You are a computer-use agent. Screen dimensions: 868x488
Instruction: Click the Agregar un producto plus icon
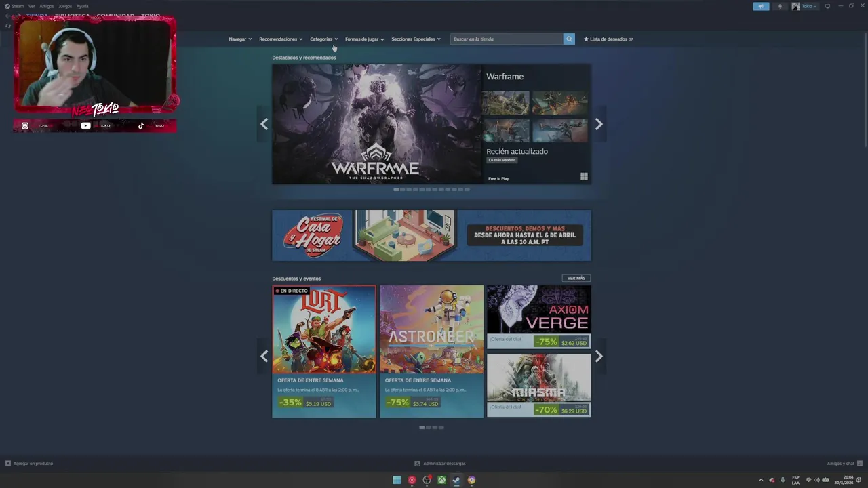[8, 464]
